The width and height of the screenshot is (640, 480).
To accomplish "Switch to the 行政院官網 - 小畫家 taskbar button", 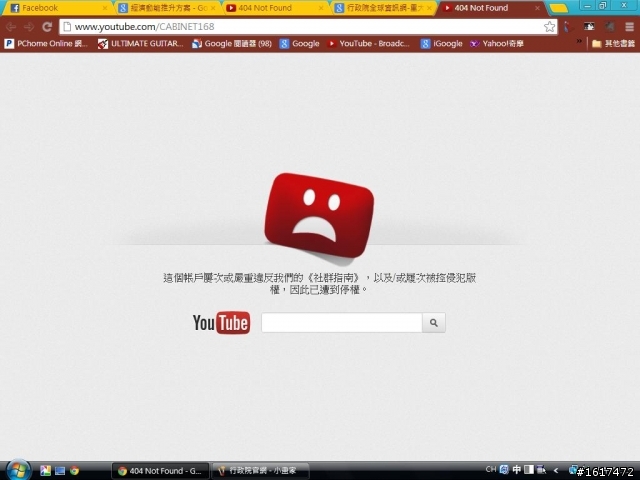I will tap(260, 471).
